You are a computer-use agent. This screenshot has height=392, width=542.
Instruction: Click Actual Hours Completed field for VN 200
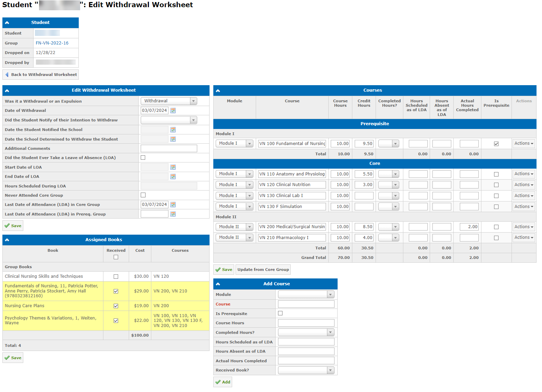tap(469, 227)
